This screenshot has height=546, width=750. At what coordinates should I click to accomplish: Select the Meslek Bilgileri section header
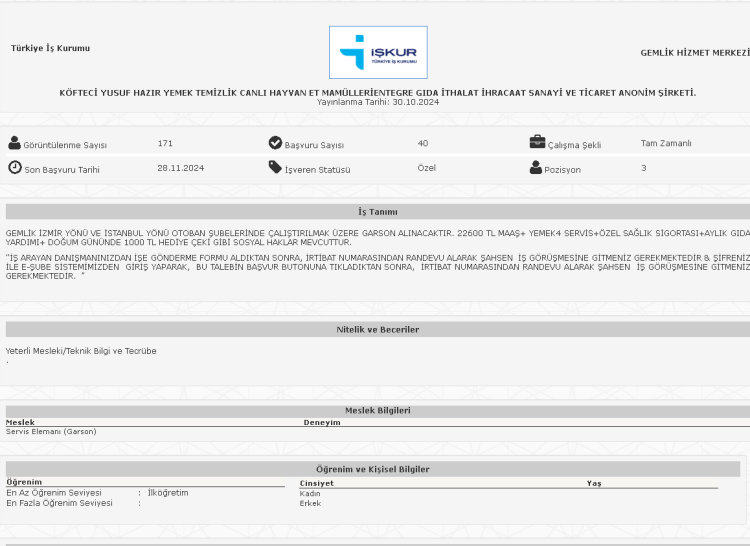click(x=377, y=410)
